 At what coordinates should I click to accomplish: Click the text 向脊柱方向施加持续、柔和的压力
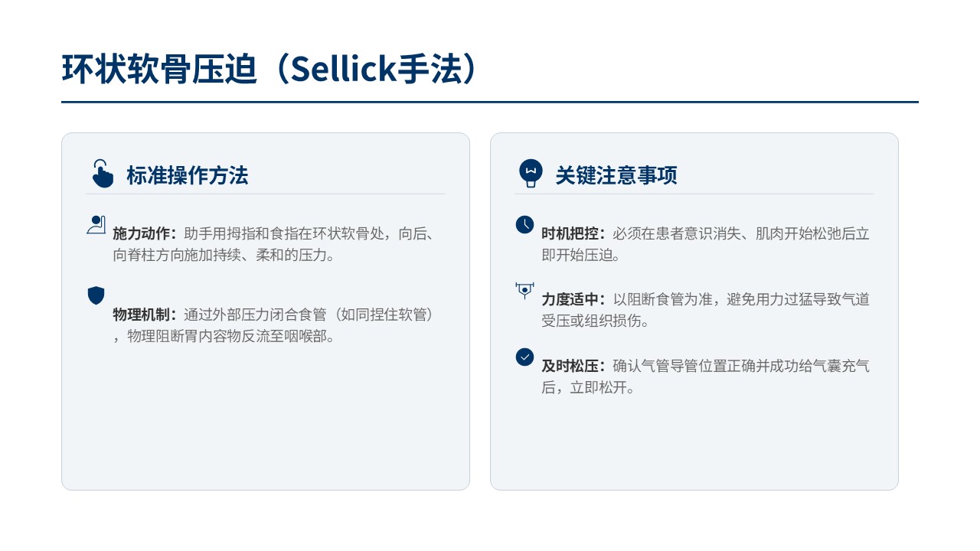224,255
